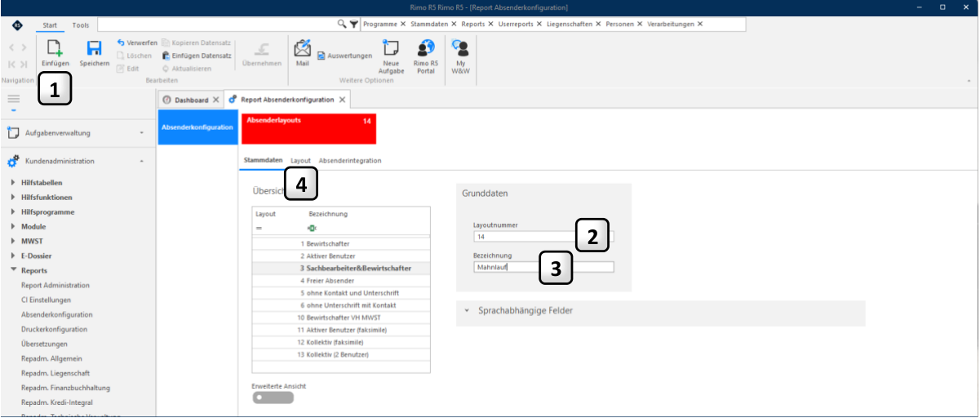
Task: Open the Dashboard tab
Action: coord(192,100)
